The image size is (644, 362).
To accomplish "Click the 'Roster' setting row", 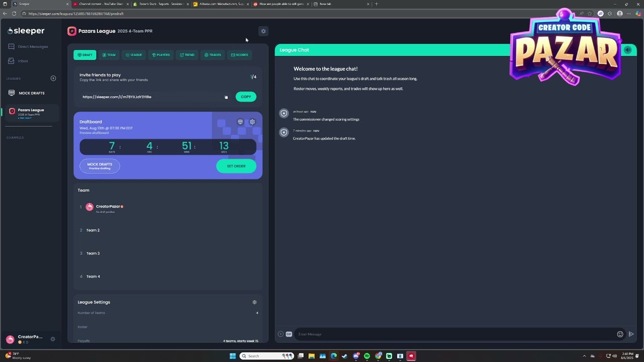I will pyautogui.click(x=168, y=327).
